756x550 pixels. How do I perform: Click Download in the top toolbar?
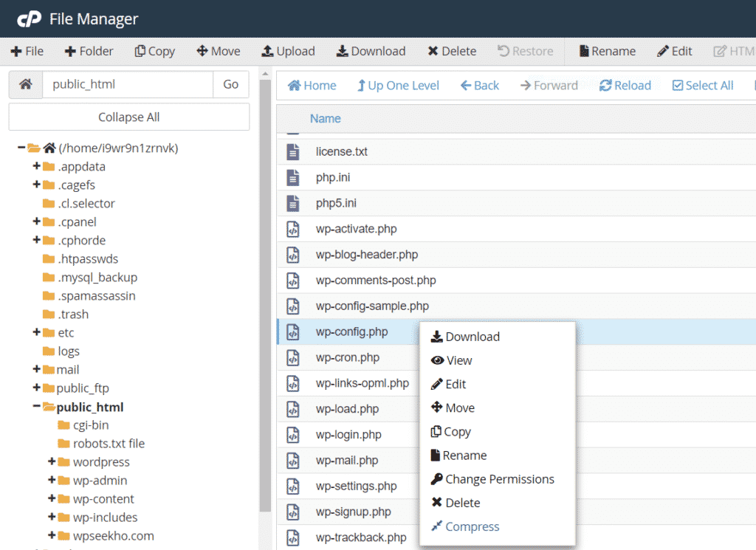point(371,51)
